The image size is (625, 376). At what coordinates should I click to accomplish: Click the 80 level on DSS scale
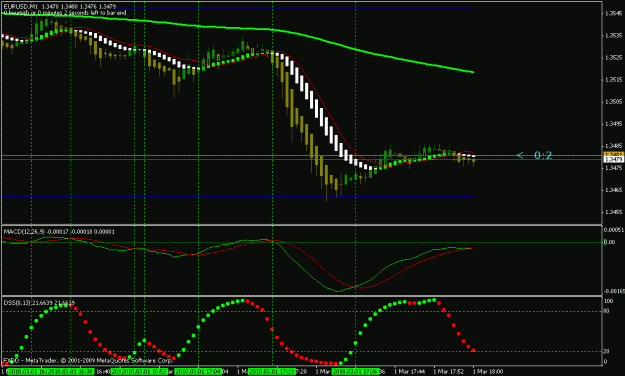607,311
